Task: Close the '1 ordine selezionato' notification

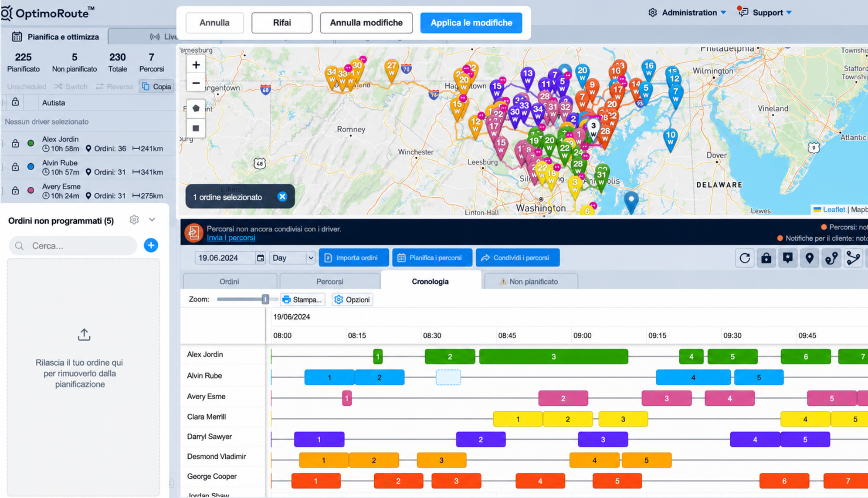Action: tap(282, 197)
